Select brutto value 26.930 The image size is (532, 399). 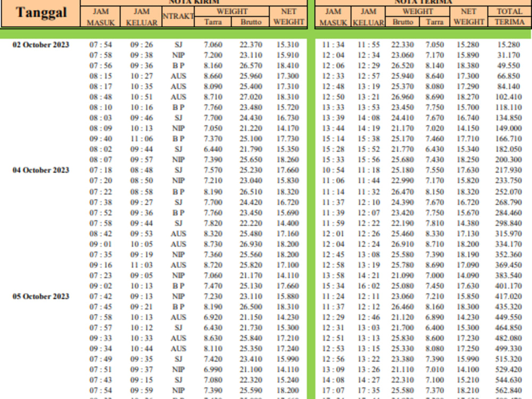tap(251, 244)
